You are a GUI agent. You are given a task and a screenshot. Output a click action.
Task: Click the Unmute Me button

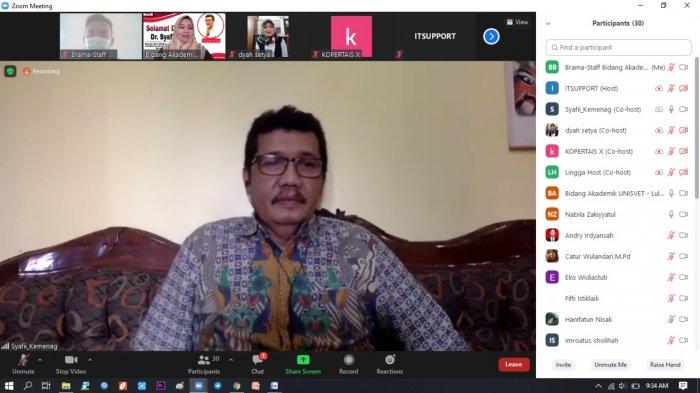610,365
